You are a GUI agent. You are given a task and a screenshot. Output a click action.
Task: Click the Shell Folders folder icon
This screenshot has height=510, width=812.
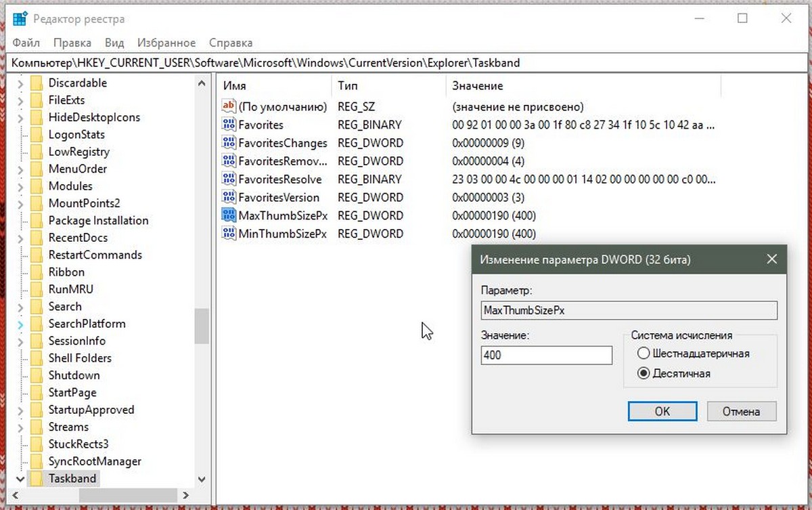point(36,358)
